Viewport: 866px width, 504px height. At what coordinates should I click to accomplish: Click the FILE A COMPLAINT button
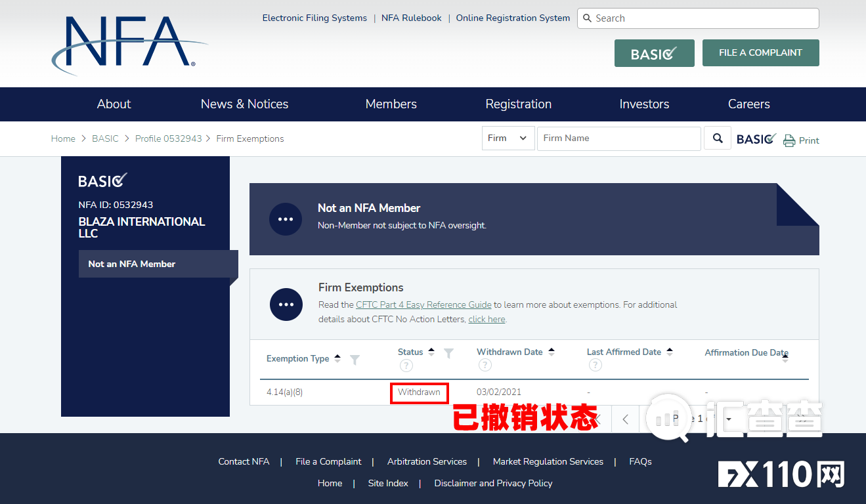pos(761,53)
